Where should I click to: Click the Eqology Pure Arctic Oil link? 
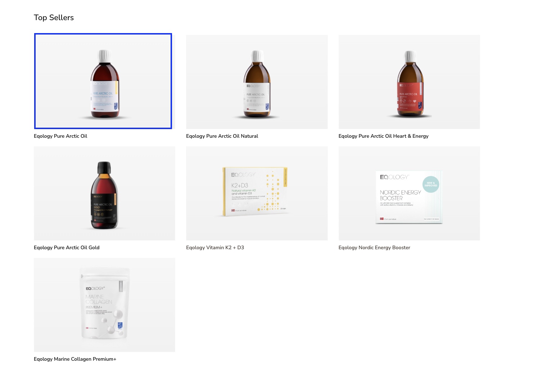60,136
